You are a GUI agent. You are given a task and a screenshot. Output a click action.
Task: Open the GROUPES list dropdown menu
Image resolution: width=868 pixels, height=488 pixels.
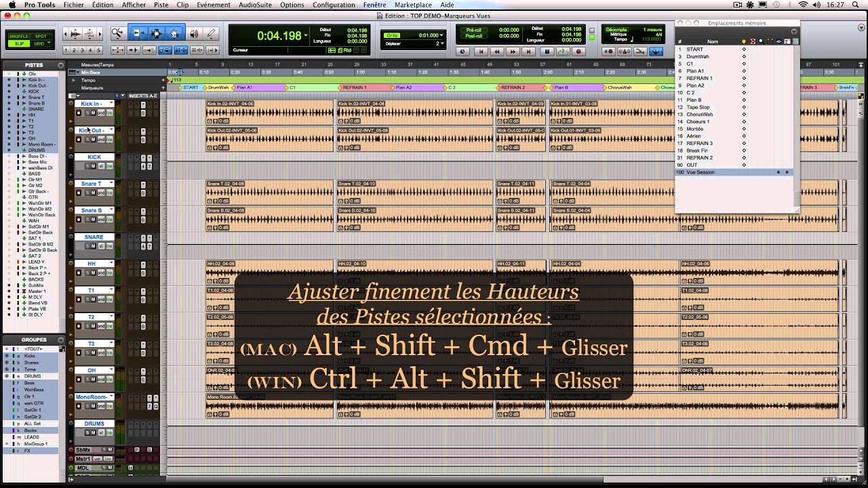[x=61, y=340]
